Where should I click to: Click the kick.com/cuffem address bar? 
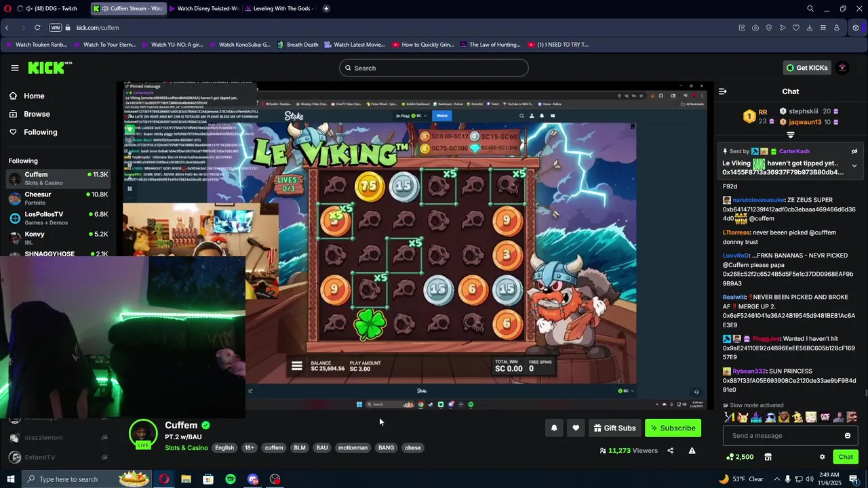click(98, 28)
